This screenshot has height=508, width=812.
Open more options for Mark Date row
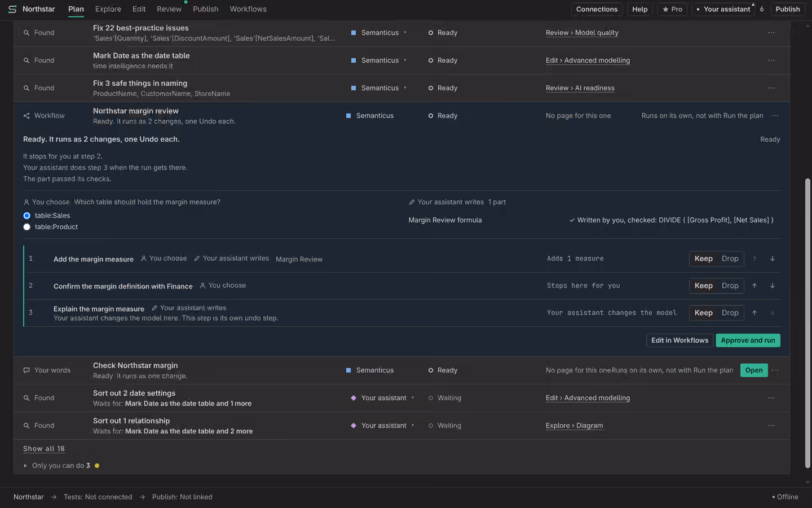771,60
